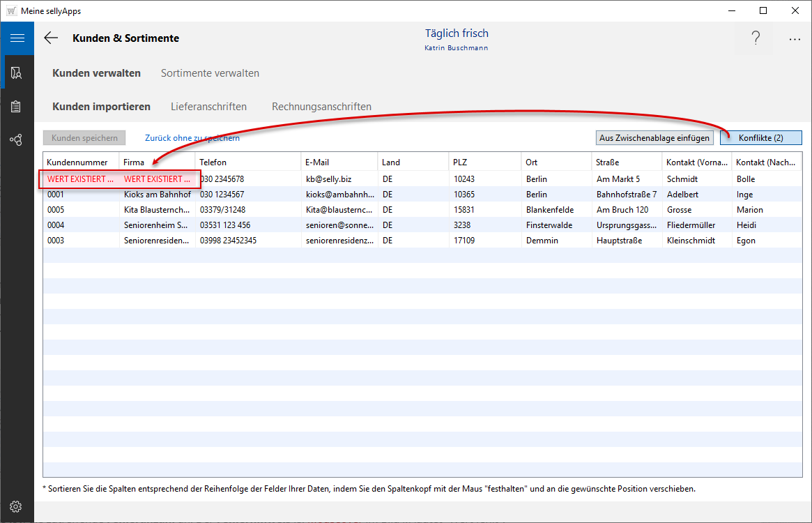Click the back arrow icon

tap(51, 38)
